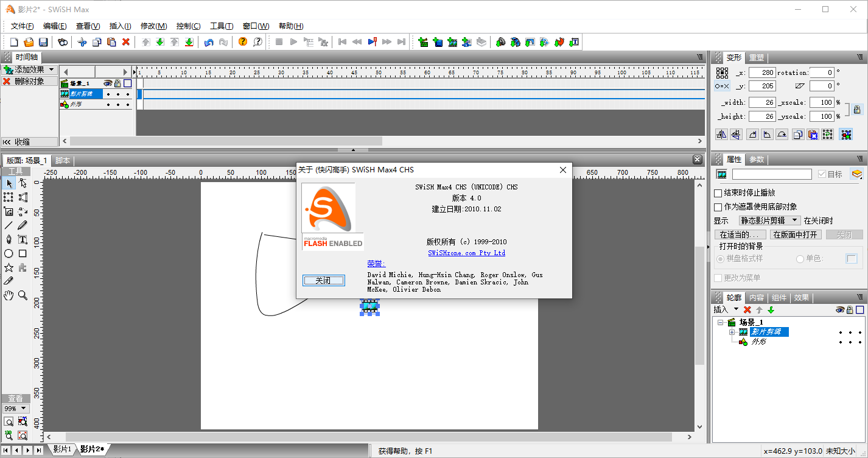Switch to the 脚本 tab
The image size is (868, 458).
[x=63, y=160]
